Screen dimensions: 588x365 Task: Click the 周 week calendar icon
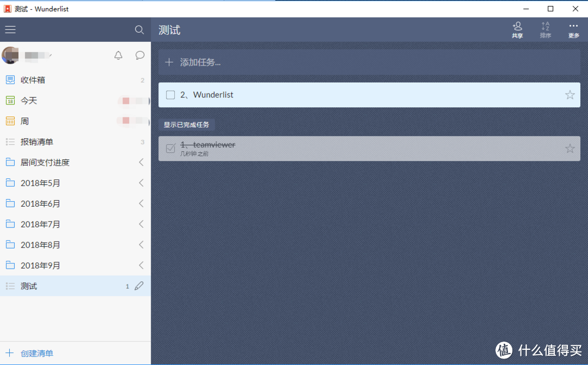coord(10,121)
